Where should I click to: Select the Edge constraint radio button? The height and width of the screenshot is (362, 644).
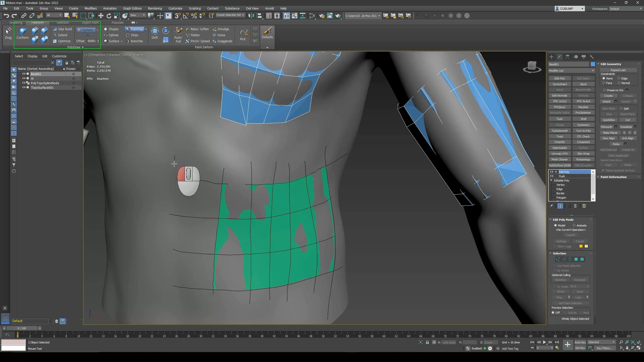pyautogui.click(x=619, y=78)
